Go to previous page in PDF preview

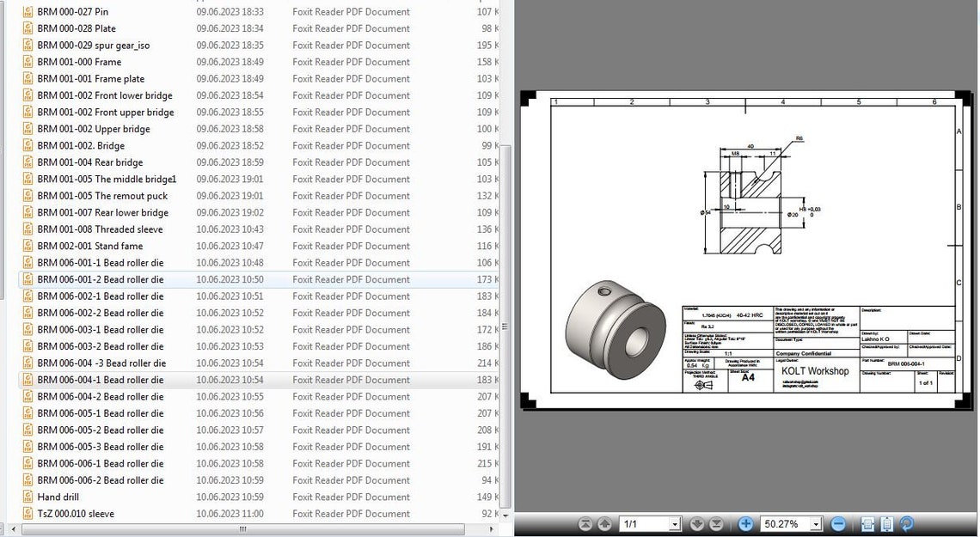[603, 524]
